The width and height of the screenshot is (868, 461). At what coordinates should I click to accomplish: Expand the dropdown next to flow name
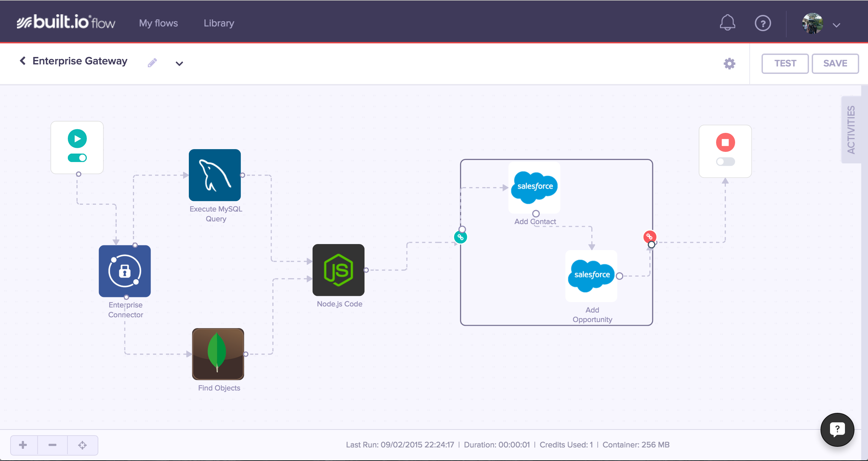click(x=179, y=63)
